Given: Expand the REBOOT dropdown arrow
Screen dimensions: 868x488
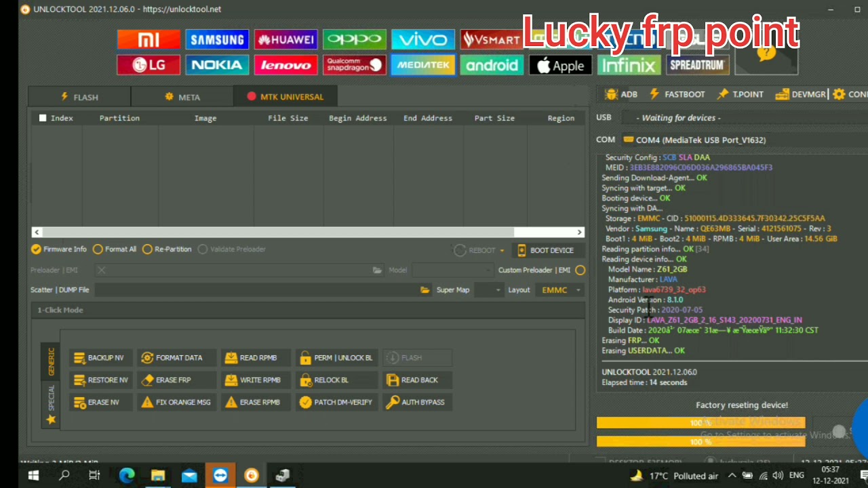Looking at the screenshot, I should pos(502,251).
